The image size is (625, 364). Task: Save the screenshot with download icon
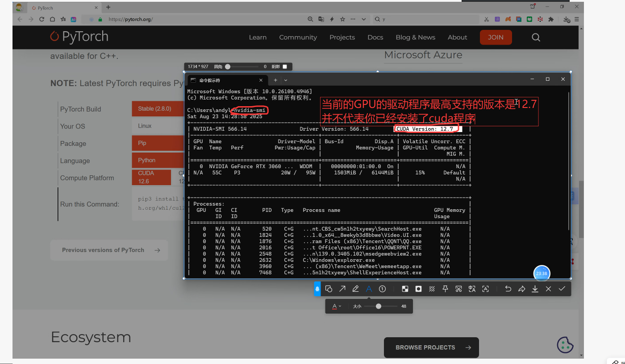(535, 289)
